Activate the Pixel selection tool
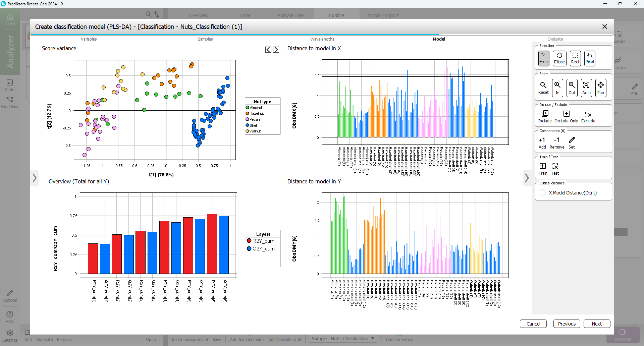This screenshot has width=644, height=346. pos(589,58)
